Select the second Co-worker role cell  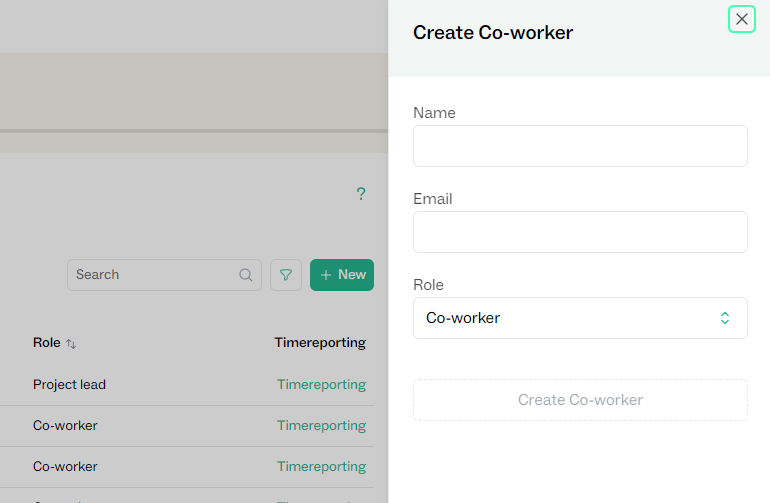(x=65, y=466)
